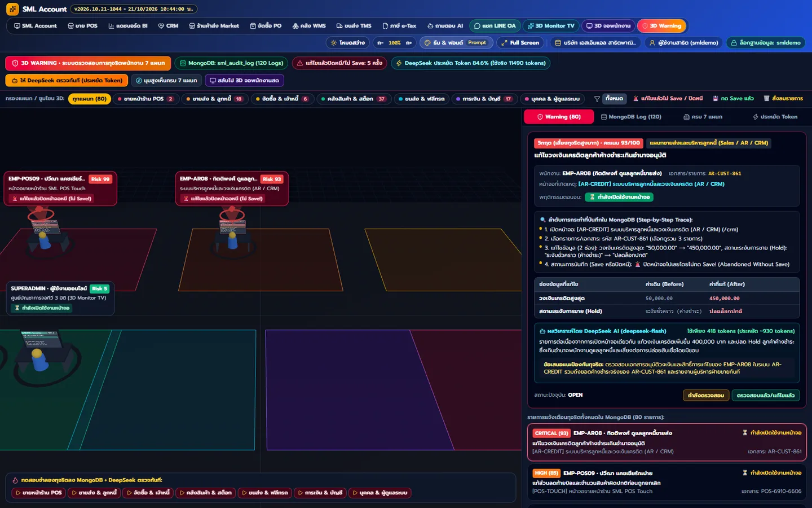
Task: Switch to the Warning (80) tab
Action: coord(559,117)
